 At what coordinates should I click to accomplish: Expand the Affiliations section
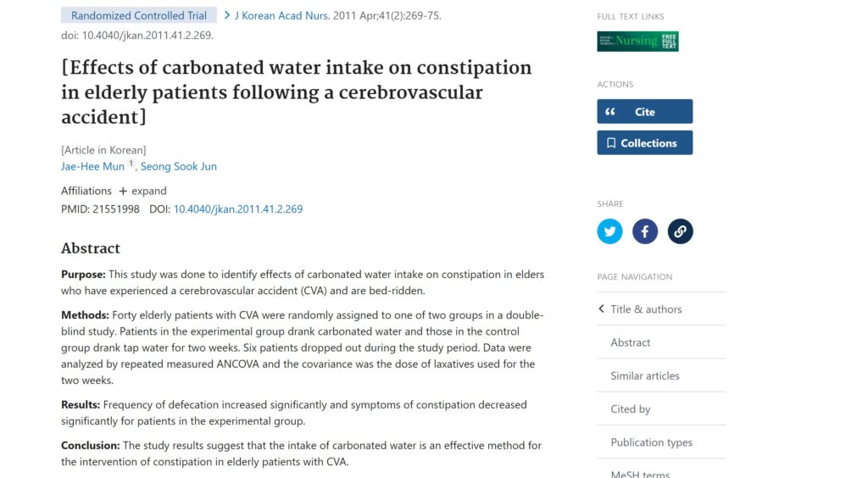[142, 191]
